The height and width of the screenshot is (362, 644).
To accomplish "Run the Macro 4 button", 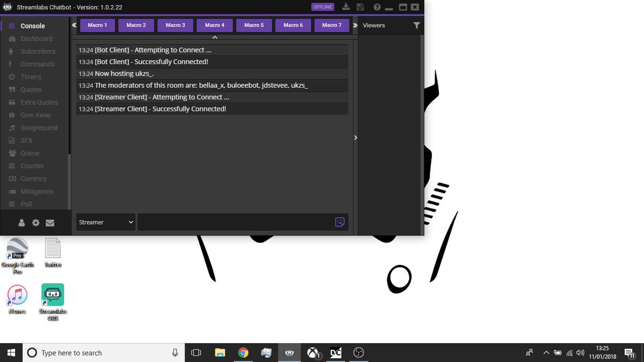I will (x=215, y=25).
